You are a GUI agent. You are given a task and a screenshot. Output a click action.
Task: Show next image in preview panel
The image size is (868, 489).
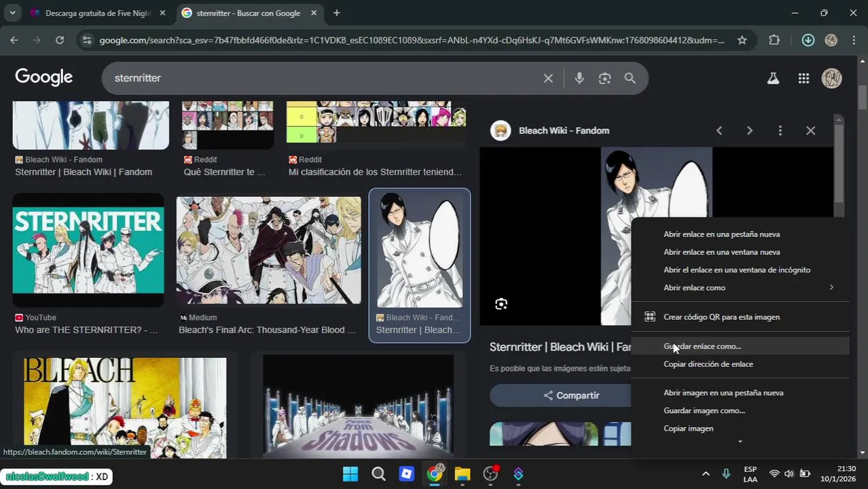tap(749, 130)
